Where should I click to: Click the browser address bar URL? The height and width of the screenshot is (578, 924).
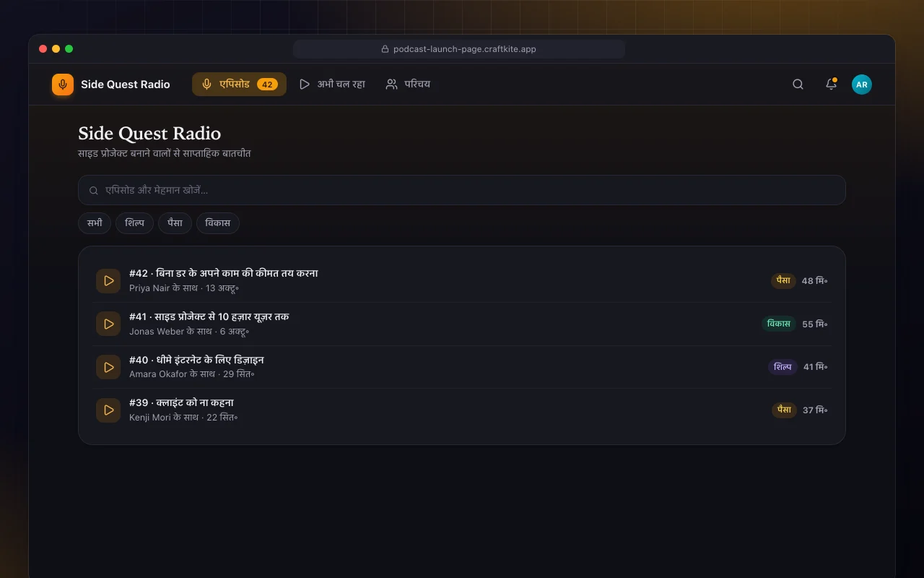pyautogui.click(x=464, y=49)
